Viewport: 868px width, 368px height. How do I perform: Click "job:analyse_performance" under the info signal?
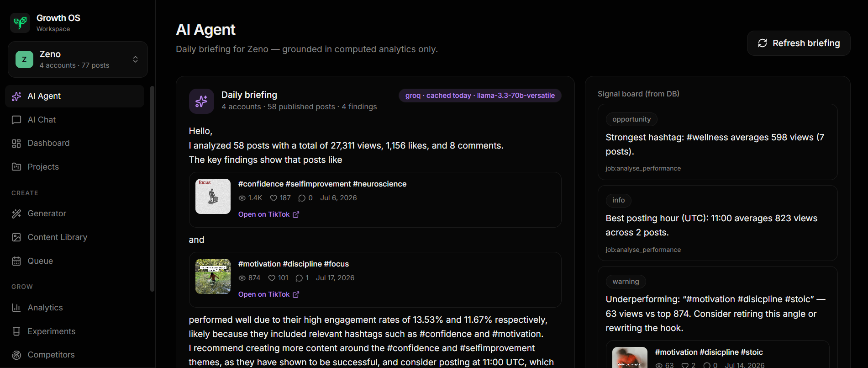click(643, 250)
